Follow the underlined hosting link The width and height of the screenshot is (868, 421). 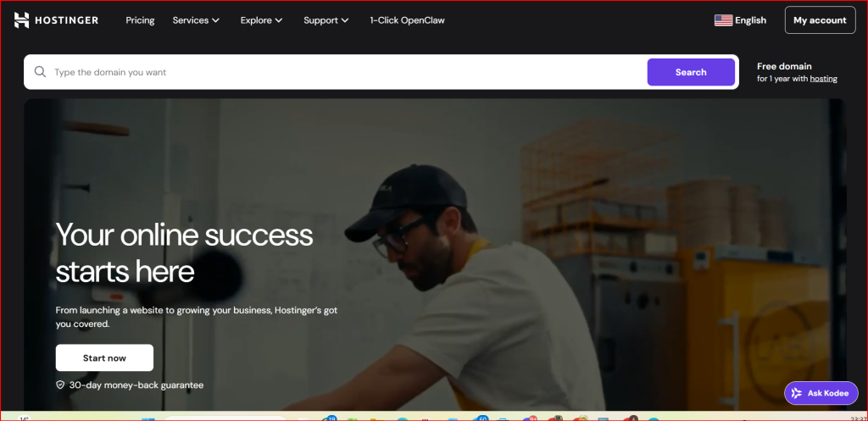[x=823, y=79]
